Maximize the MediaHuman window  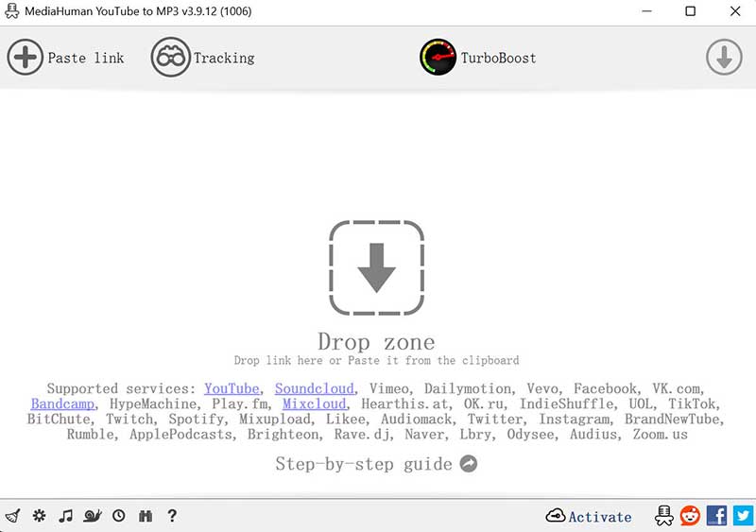(x=691, y=11)
